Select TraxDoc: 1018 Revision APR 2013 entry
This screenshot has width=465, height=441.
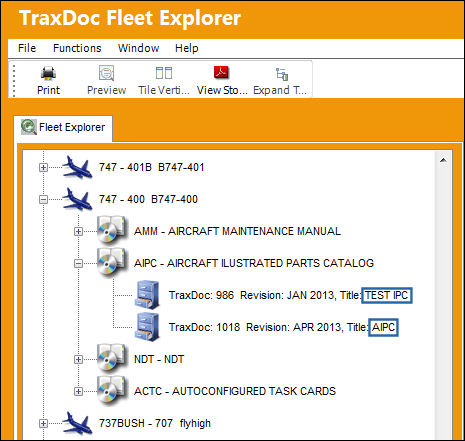click(283, 327)
